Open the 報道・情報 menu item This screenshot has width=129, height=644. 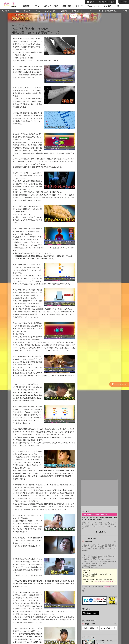67,6
